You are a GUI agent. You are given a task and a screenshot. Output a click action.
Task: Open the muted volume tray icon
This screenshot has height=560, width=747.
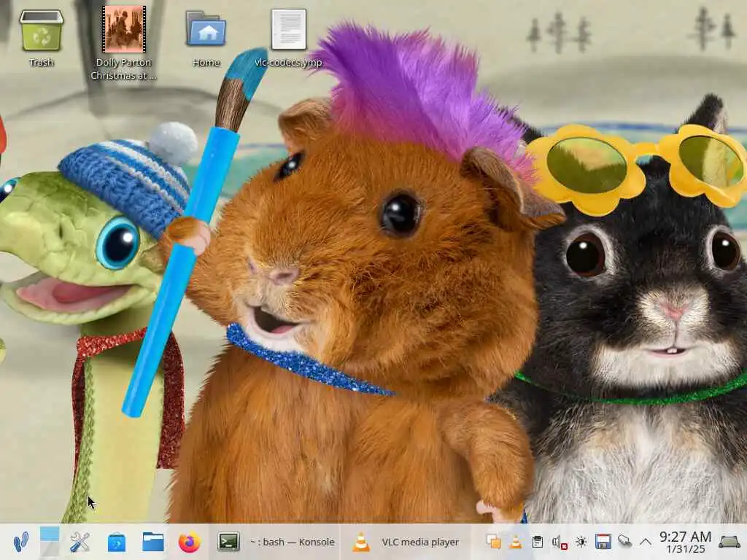click(559, 542)
